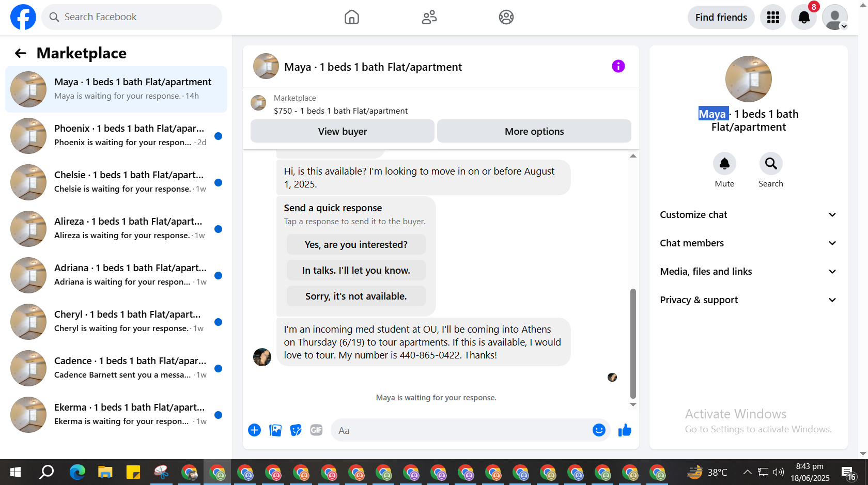Open the Windows notification center
Screen dimensions: 868x485
(x=848, y=473)
